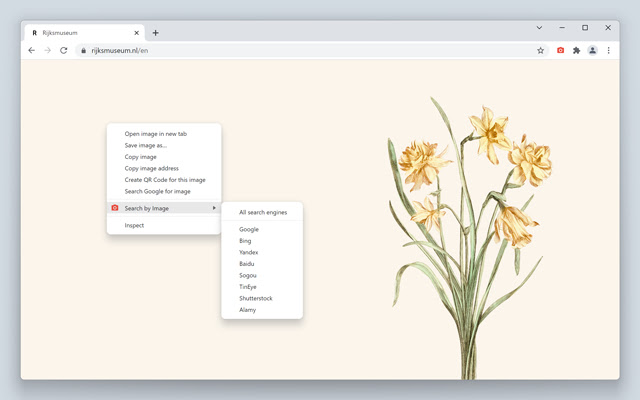Expand the tab search chevron

(x=540, y=28)
